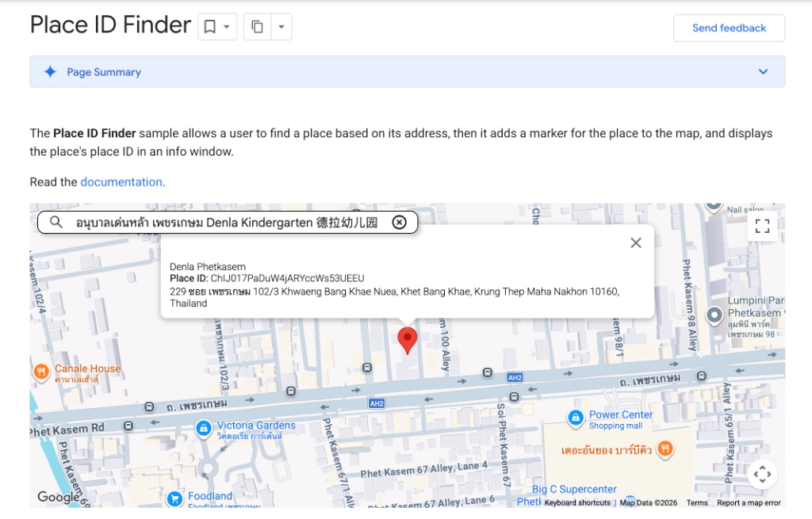Viewport: 812px width, 519px height.
Task: Click the Send feedback button
Action: pyautogui.click(x=729, y=28)
